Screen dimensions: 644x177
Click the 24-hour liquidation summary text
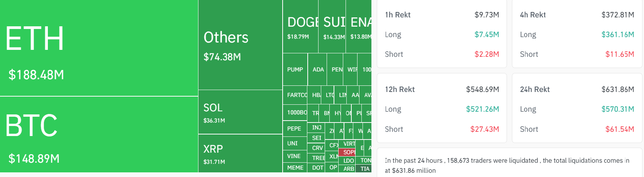pos(507,165)
